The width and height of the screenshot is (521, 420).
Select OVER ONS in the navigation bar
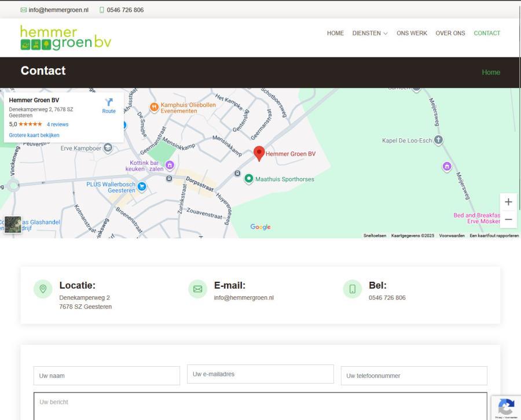tap(450, 33)
